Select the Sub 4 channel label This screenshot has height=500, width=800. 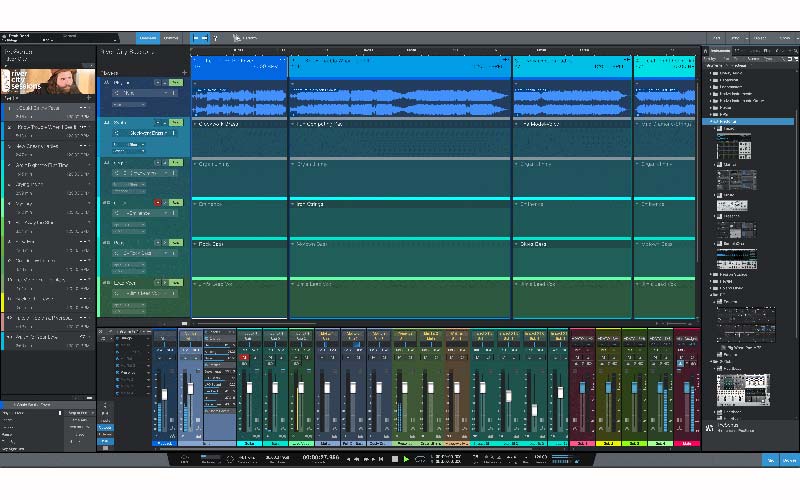(x=660, y=443)
